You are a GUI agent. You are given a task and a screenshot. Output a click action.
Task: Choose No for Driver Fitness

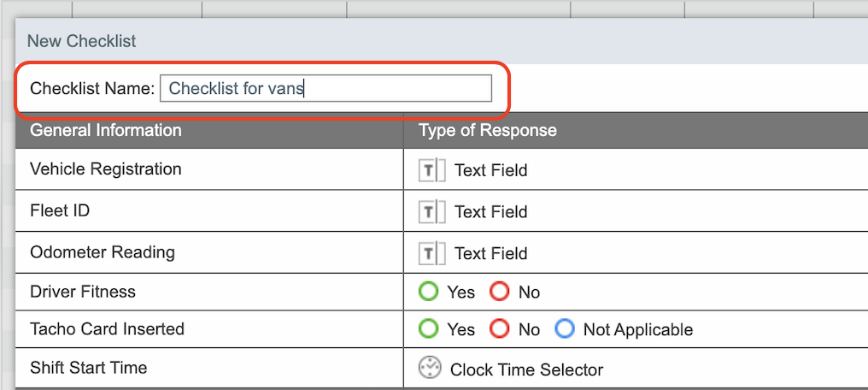pyautogui.click(x=499, y=292)
